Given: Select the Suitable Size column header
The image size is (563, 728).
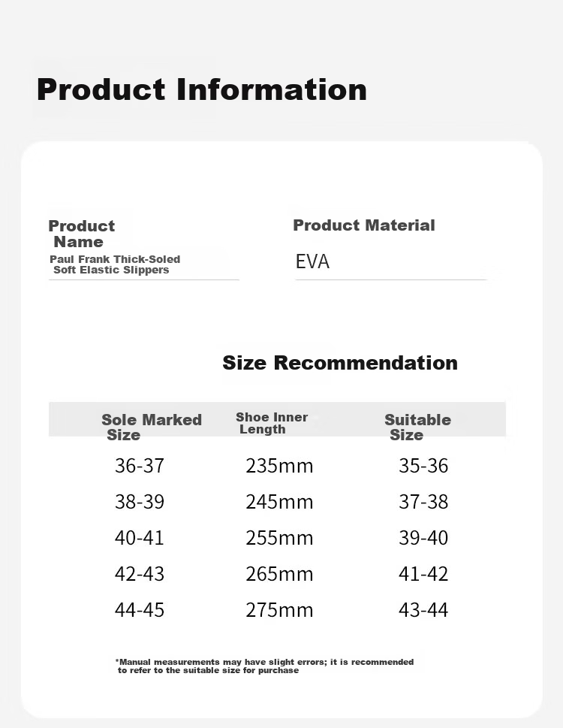Looking at the screenshot, I should pos(418,427).
